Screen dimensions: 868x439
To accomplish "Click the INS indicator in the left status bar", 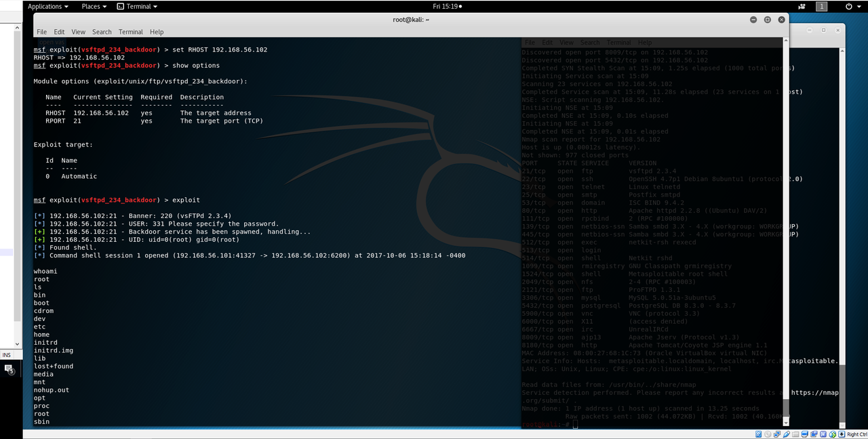I will point(7,355).
